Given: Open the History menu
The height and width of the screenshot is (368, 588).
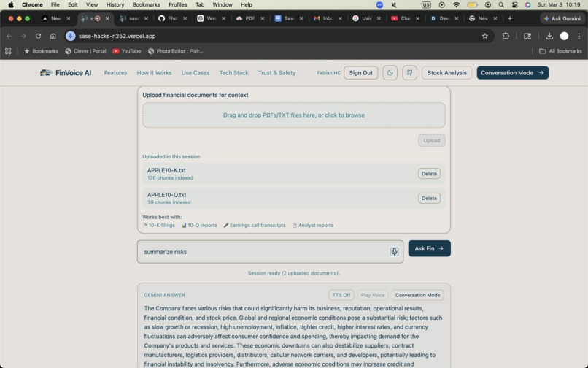Looking at the screenshot, I should coord(115,5).
